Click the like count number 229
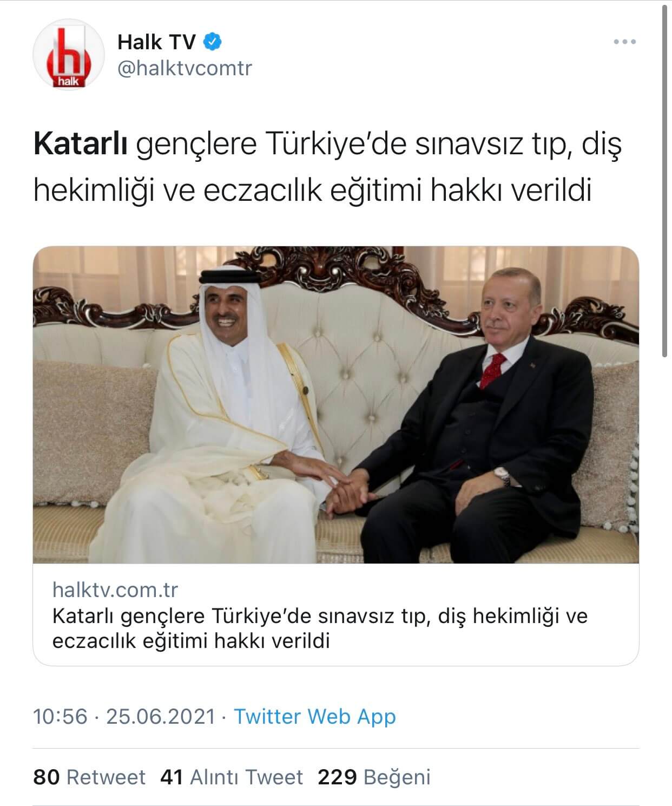672x806 pixels. (337, 777)
